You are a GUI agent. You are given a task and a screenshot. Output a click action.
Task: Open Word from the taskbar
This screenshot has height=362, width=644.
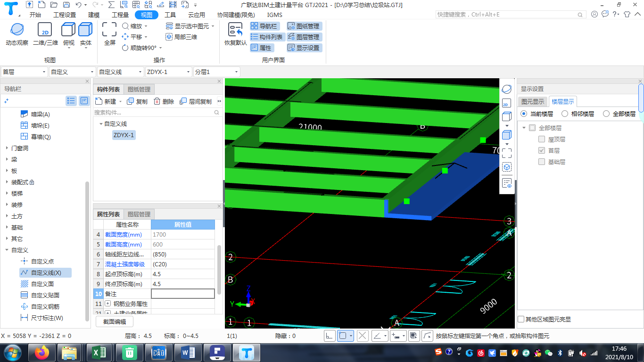188,352
